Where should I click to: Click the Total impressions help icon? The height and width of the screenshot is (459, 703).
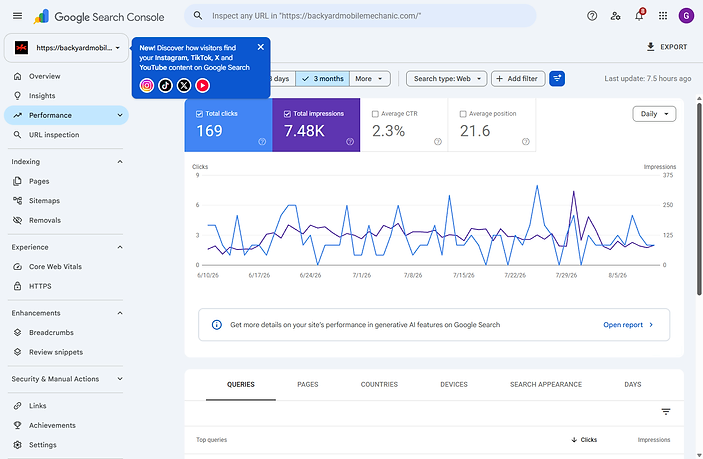[350, 142]
